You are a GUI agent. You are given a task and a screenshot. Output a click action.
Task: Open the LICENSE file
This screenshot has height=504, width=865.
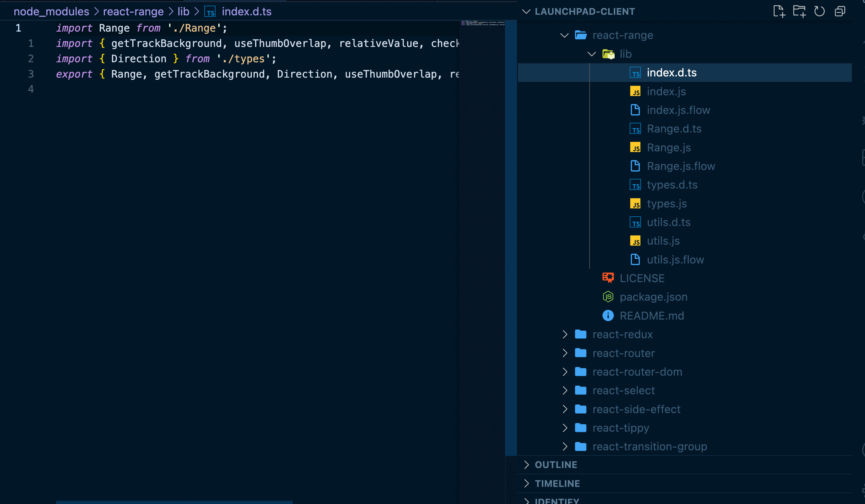pyautogui.click(x=642, y=278)
